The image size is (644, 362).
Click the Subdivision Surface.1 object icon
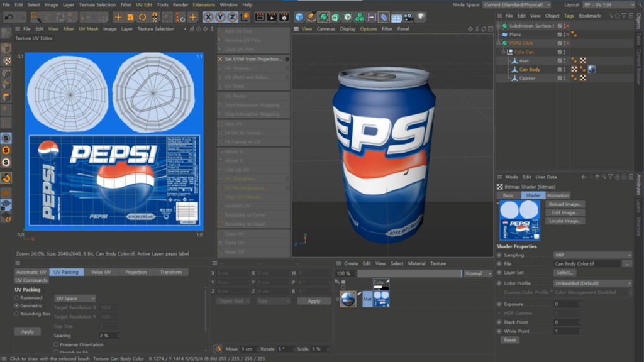click(x=505, y=26)
